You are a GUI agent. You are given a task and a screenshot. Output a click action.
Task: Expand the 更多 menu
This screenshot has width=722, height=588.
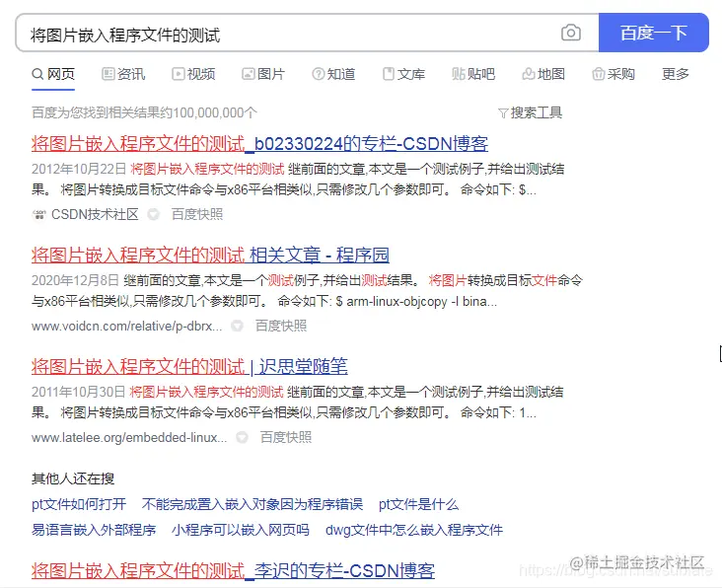[x=676, y=74]
